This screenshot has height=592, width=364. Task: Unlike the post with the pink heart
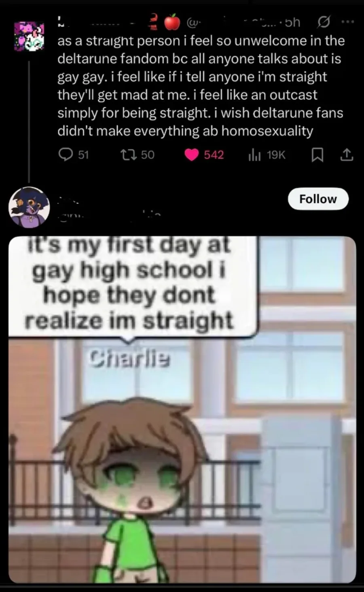click(x=192, y=155)
